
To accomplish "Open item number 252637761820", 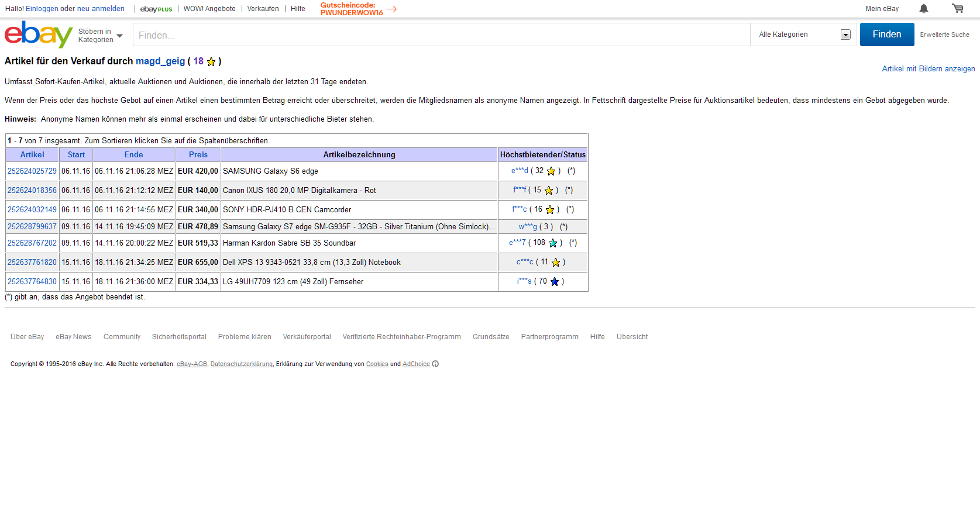I will point(32,263).
